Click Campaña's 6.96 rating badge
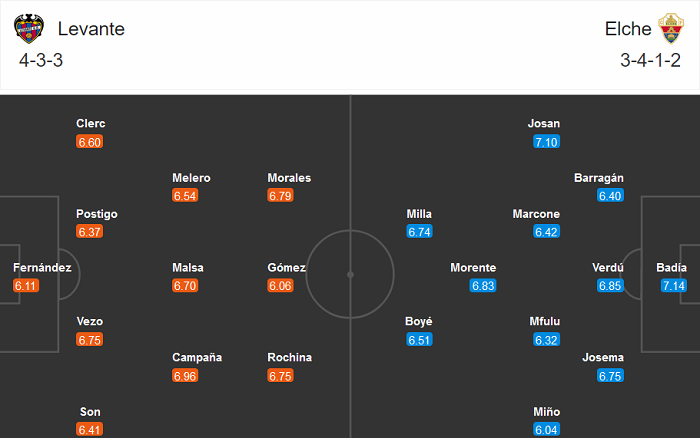The image size is (700, 438). 185,376
